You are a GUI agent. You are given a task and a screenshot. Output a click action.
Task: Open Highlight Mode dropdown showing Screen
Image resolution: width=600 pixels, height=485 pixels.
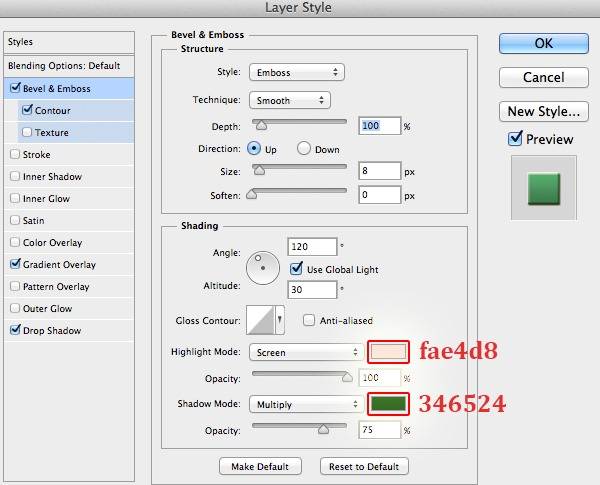click(306, 352)
